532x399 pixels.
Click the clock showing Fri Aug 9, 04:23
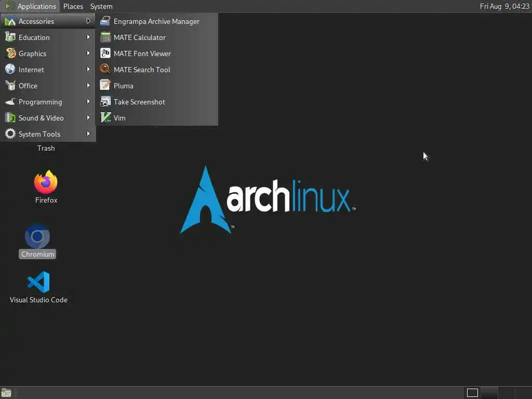click(504, 6)
